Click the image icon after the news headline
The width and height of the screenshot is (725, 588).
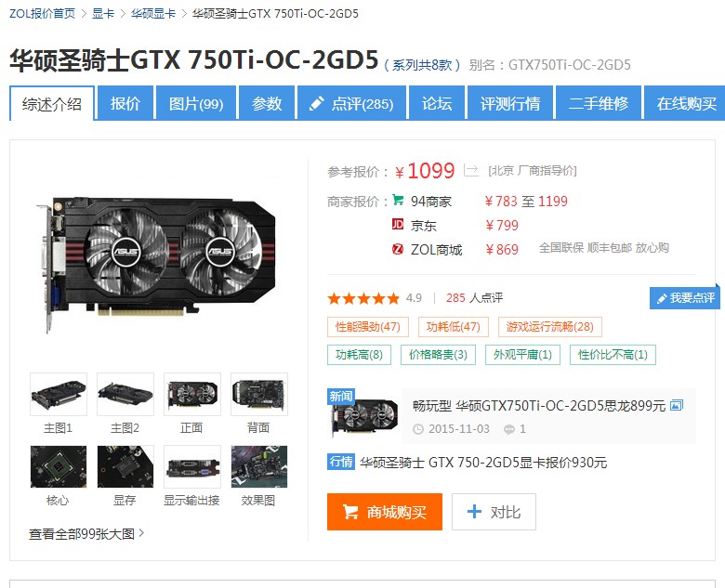pos(677,405)
